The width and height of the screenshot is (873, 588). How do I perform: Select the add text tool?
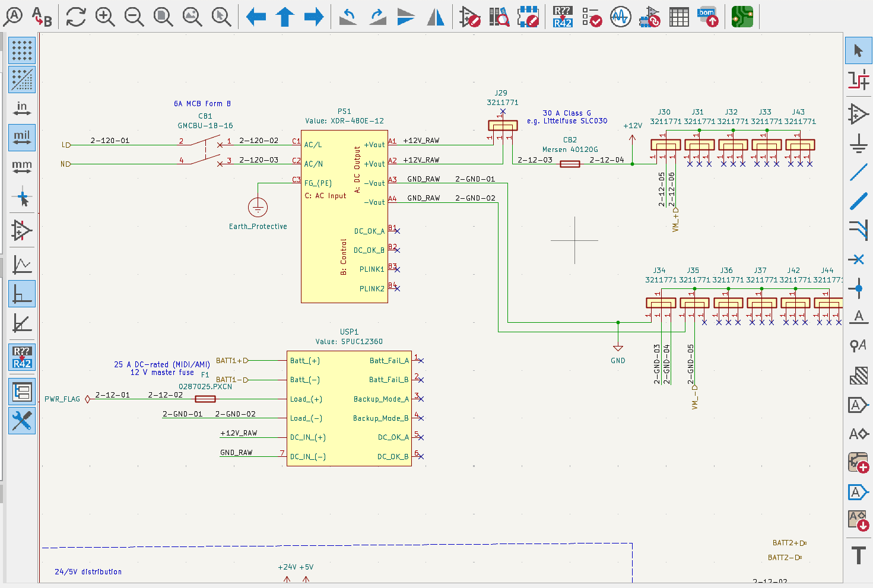click(858, 555)
